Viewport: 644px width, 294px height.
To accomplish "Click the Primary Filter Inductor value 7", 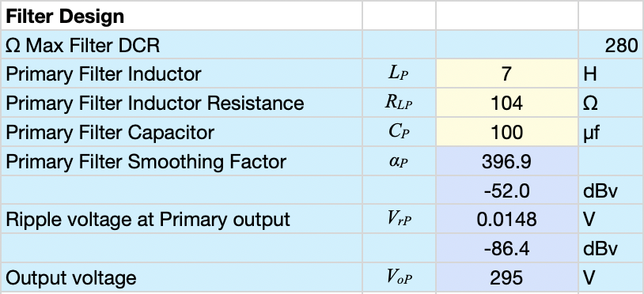I will point(507,73).
